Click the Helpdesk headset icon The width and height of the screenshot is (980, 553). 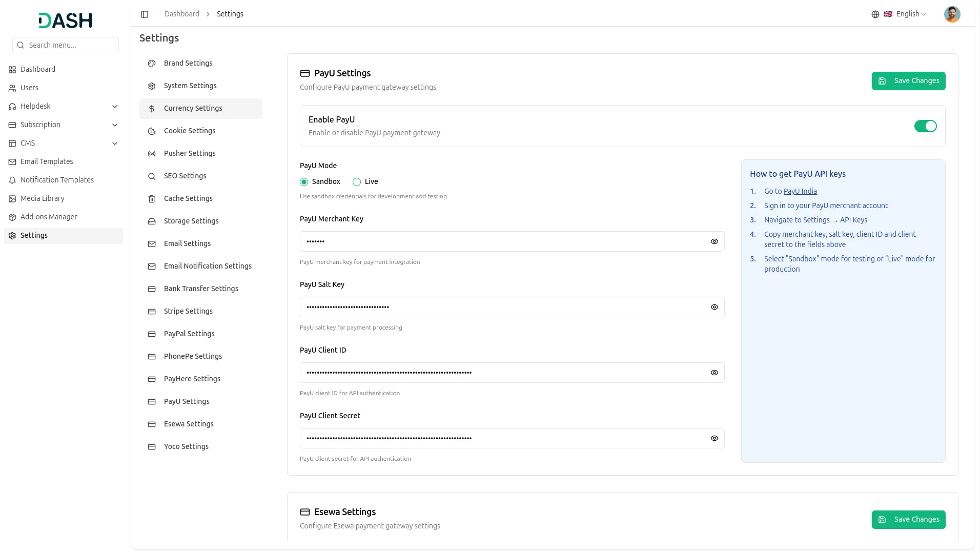pos(12,107)
